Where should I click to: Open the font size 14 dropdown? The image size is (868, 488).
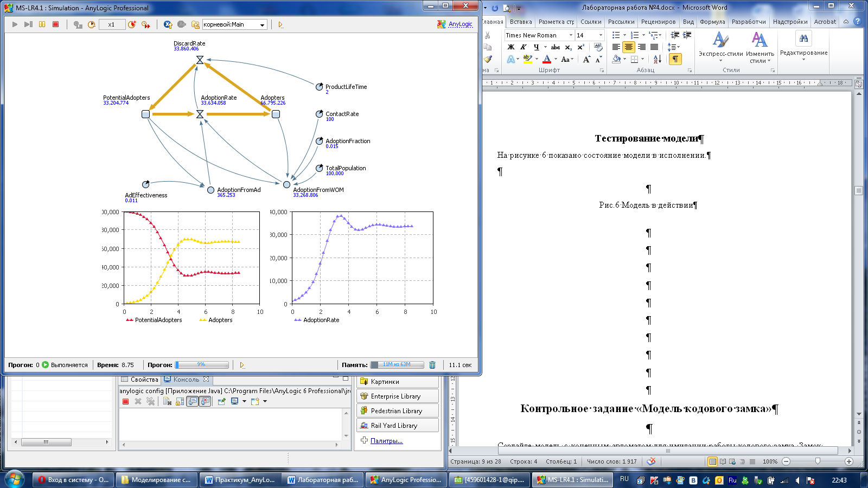pos(601,35)
